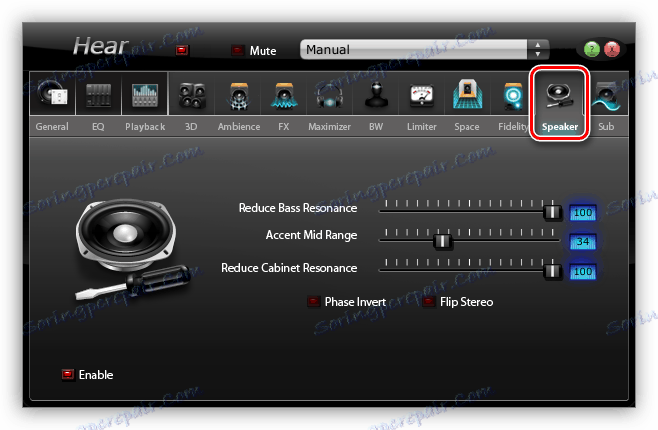Viewport: 658px width, 430px height.
Task: Toggle Phase Invert option
Action: pyautogui.click(x=313, y=302)
